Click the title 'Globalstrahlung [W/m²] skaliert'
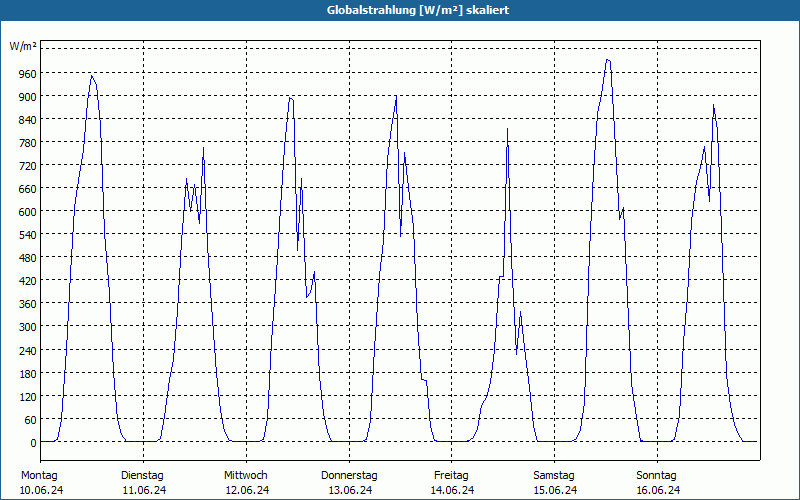Viewport: 800px width, 500px height. [x=418, y=10]
